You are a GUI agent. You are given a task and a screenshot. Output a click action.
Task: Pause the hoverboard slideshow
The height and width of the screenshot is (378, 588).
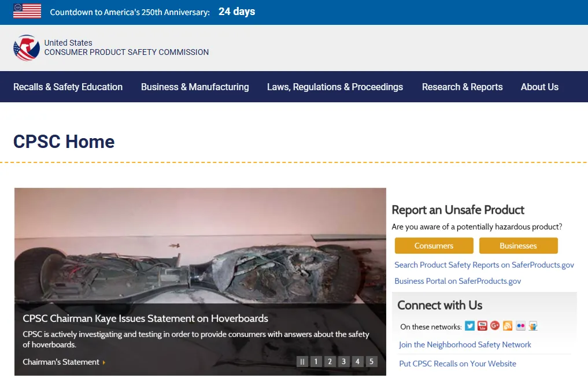[302, 361]
